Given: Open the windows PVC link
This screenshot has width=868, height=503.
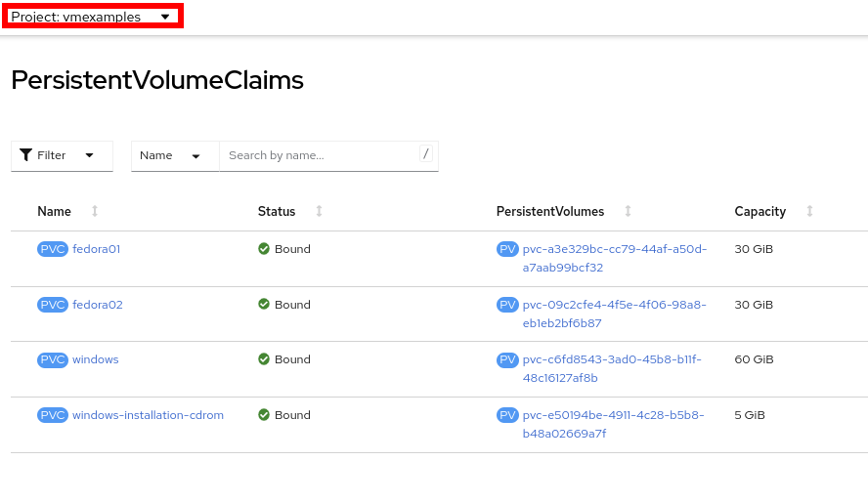Looking at the screenshot, I should click(95, 359).
